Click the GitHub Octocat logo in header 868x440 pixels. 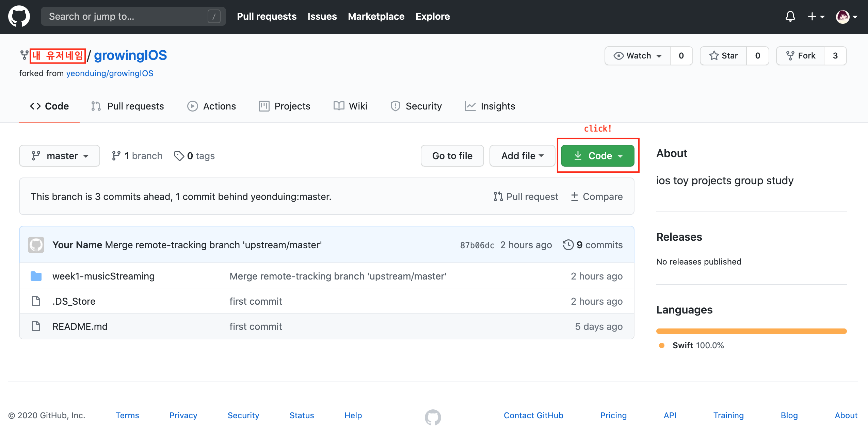point(19,16)
